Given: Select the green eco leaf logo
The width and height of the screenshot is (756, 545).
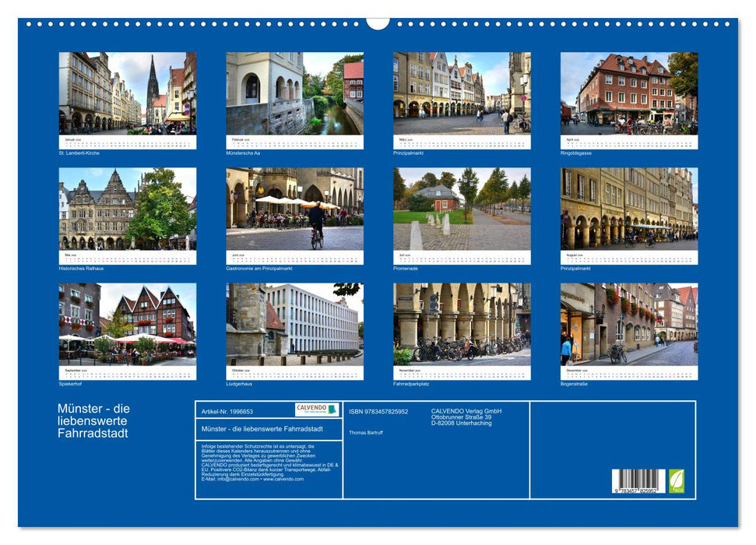Looking at the screenshot, I should pyautogui.click(x=677, y=481).
